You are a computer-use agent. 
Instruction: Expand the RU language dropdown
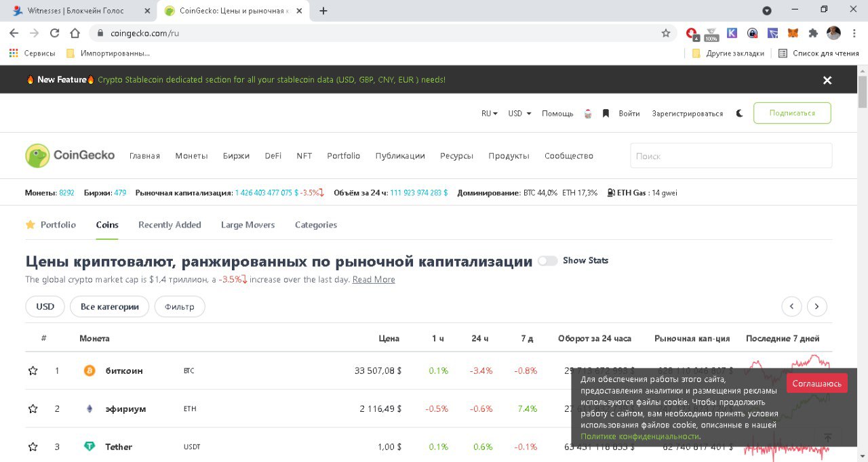pos(489,113)
